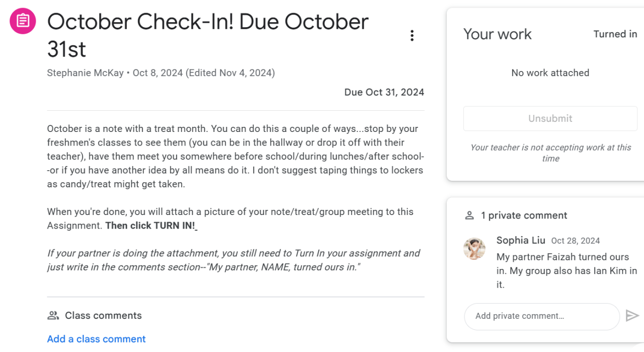Click the No work attached text
The width and height of the screenshot is (644, 352).
pos(550,73)
